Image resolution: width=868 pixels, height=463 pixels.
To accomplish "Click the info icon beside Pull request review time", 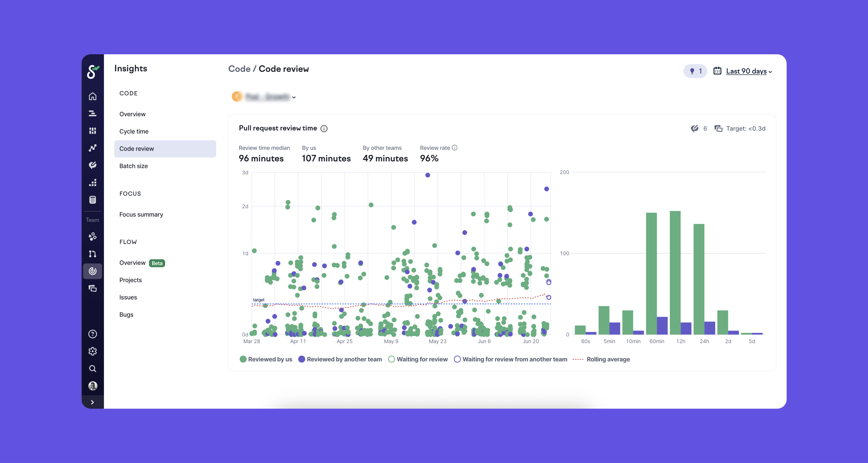I will pos(324,129).
